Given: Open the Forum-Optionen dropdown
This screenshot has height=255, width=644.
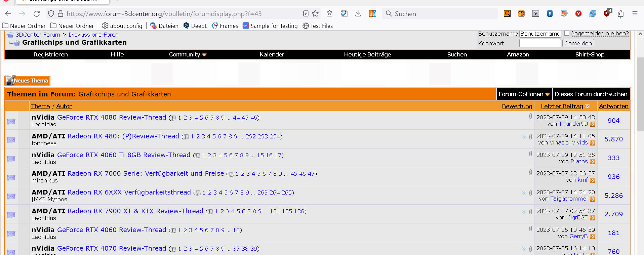Looking at the screenshot, I should tap(524, 94).
